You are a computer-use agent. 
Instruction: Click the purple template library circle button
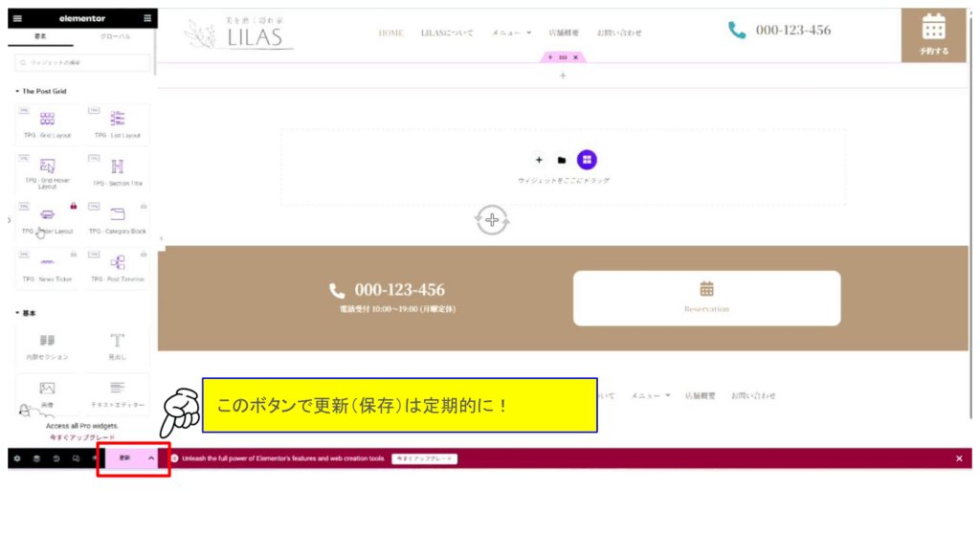point(587,160)
